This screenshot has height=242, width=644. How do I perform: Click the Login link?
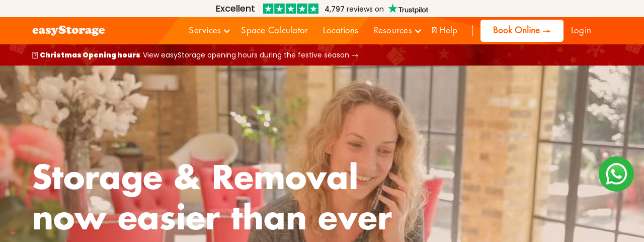[x=581, y=31]
